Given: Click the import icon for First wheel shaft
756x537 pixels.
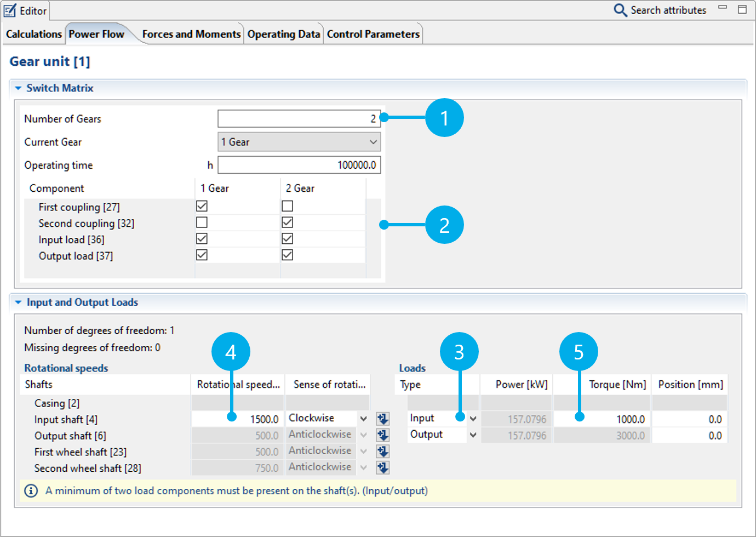Looking at the screenshot, I should (383, 452).
